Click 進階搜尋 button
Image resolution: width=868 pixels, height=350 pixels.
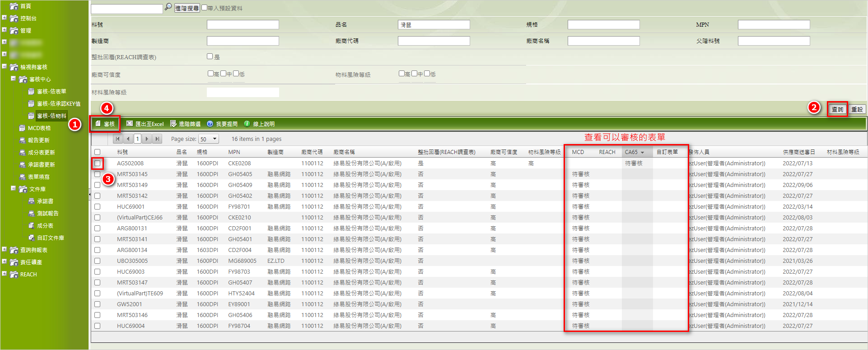tap(187, 8)
